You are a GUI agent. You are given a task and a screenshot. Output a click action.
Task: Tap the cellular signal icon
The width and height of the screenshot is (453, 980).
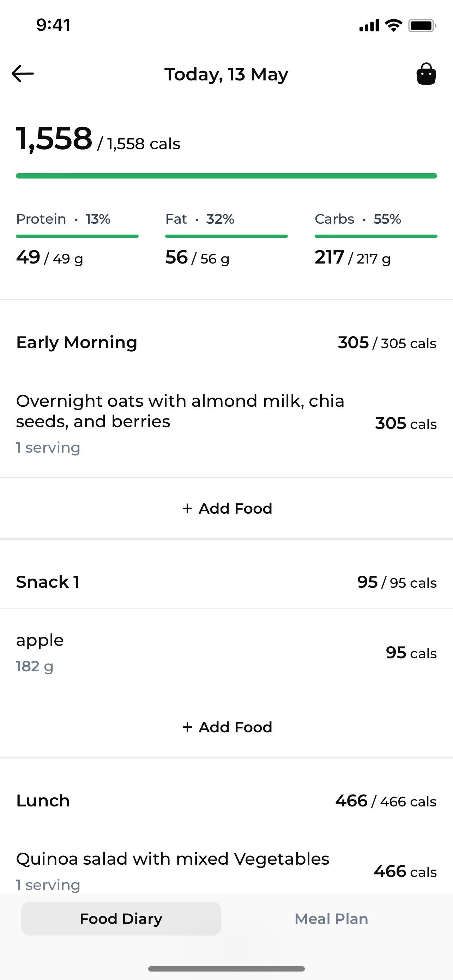(369, 25)
